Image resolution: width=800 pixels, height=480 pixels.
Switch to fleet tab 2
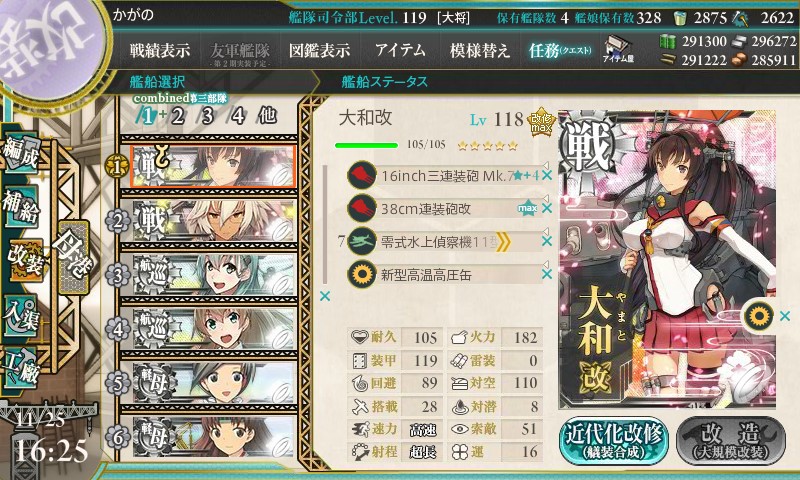177,116
